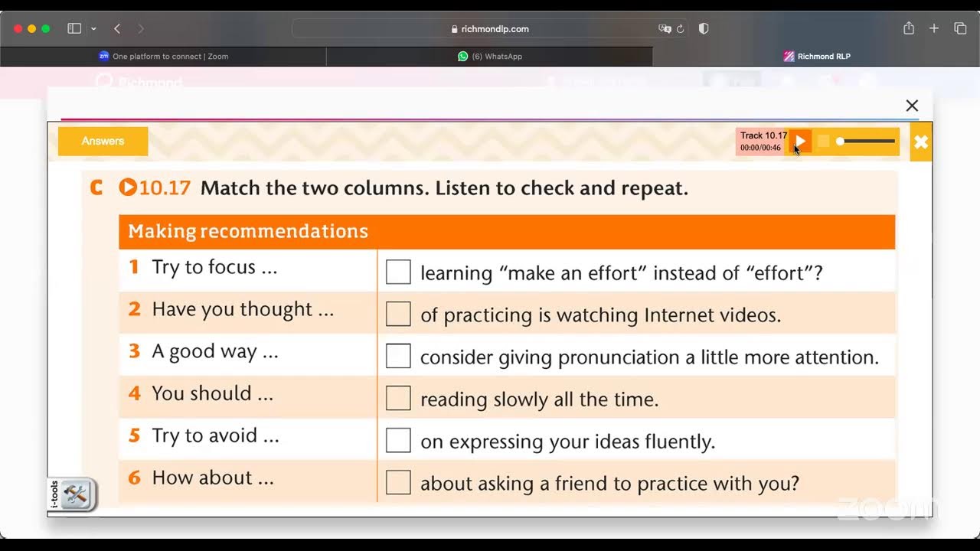Screen dimensions: 980x551
Task: Click the green fullscreen window button
Action: [x=45, y=28]
